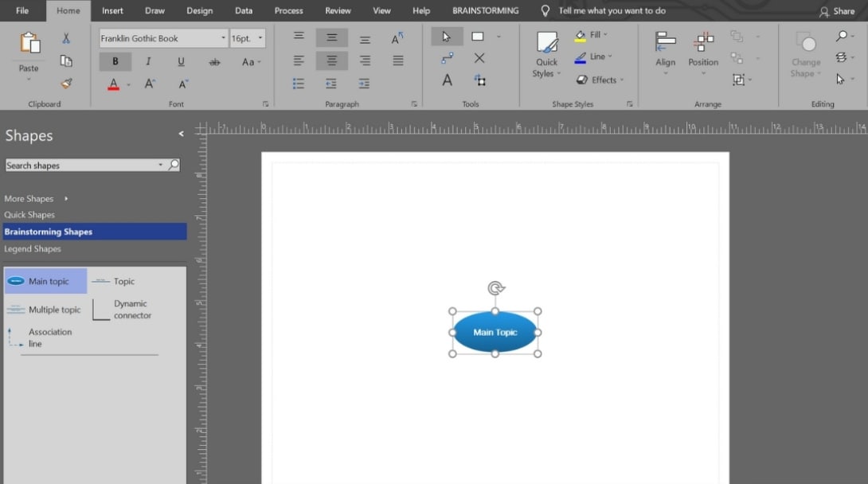
Task: Select the Connector tool
Action: tap(448, 58)
